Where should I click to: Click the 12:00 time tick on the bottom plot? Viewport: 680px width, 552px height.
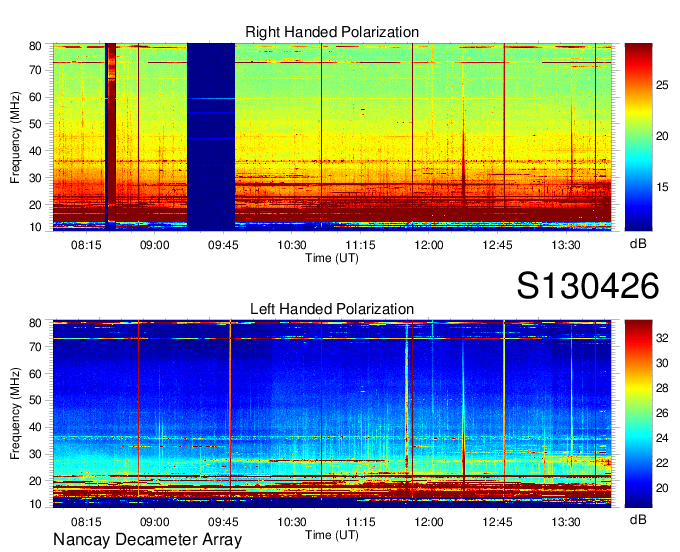point(429,522)
